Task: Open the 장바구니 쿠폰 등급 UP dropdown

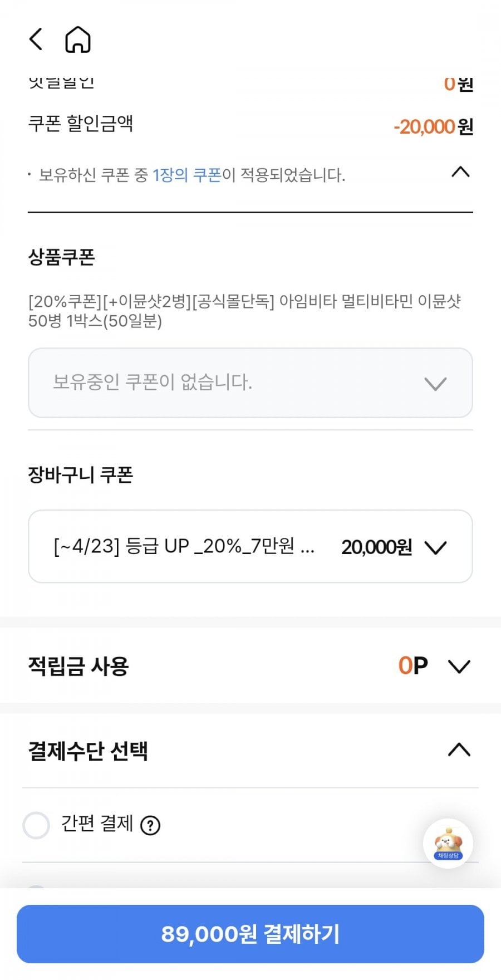Action: 250,547
